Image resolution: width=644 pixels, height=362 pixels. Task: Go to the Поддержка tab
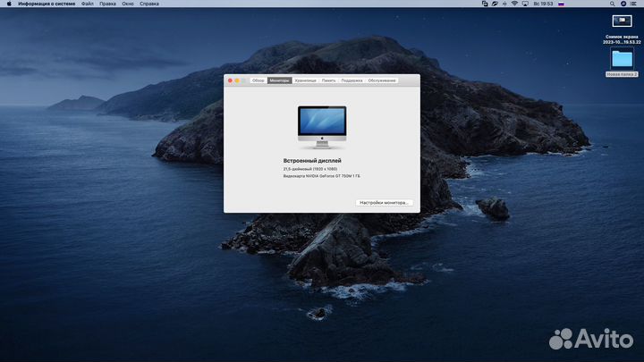pyautogui.click(x=352, y=80)
